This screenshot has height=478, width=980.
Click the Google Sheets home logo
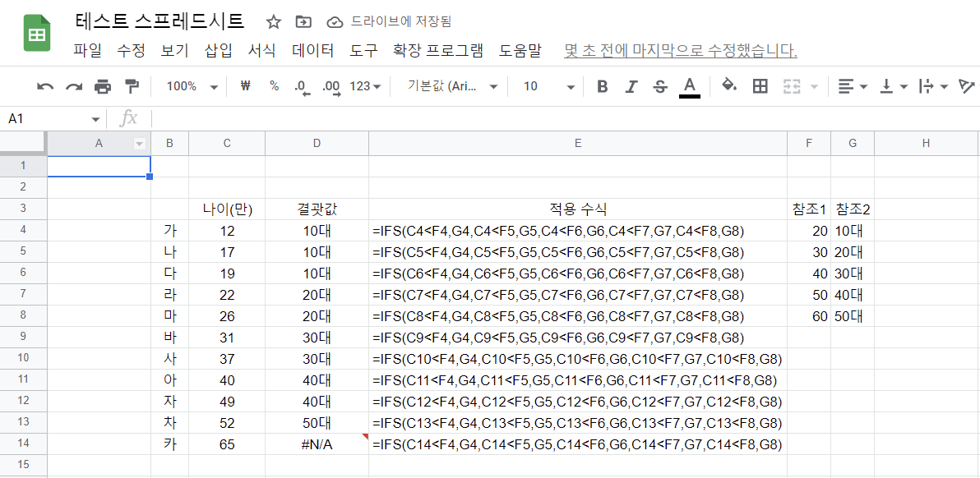[37, 33]
